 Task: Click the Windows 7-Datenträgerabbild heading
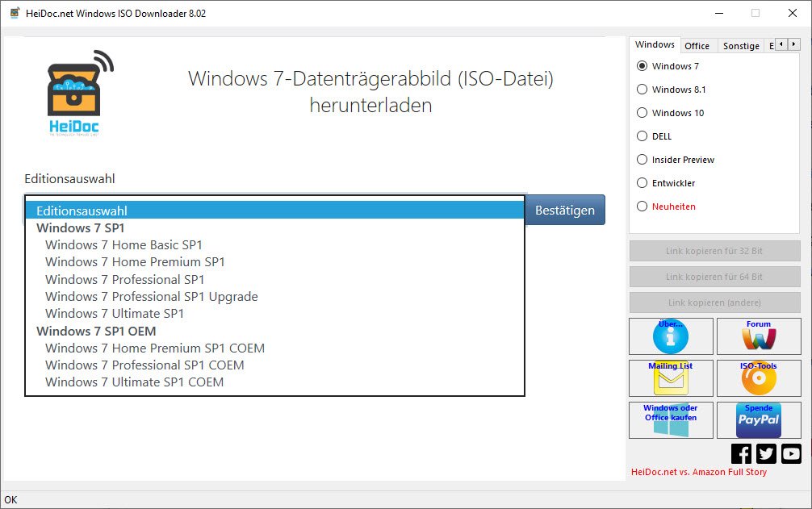(x=370, y=92)
